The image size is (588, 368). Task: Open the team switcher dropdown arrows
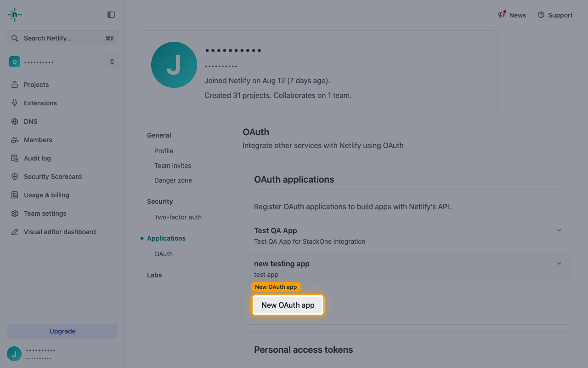point(112,62)
